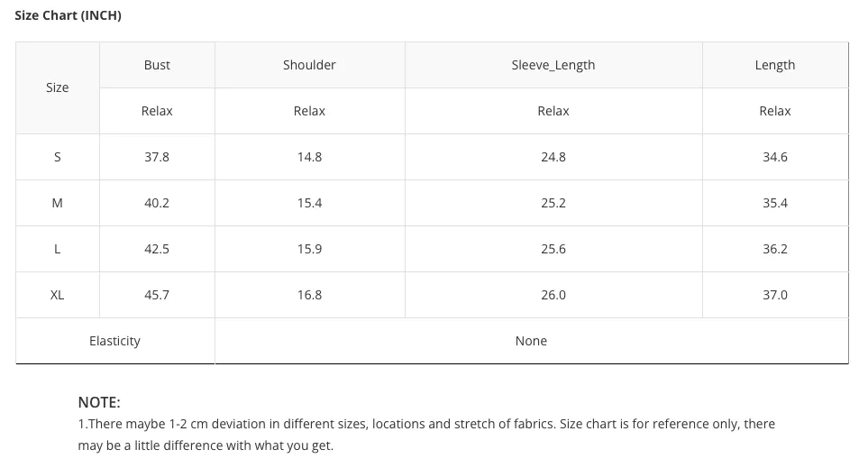The image size is (868, 468).
Task: Click the Size Chart (INCH) heading
Action: point(68,15)
